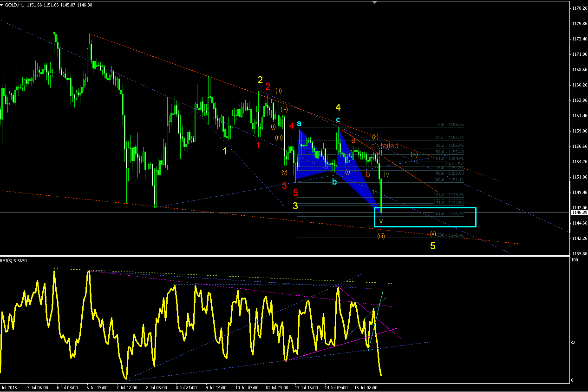Select the RSI level 32 marker
Screen dimensions: 588x392
coord(573,343)
